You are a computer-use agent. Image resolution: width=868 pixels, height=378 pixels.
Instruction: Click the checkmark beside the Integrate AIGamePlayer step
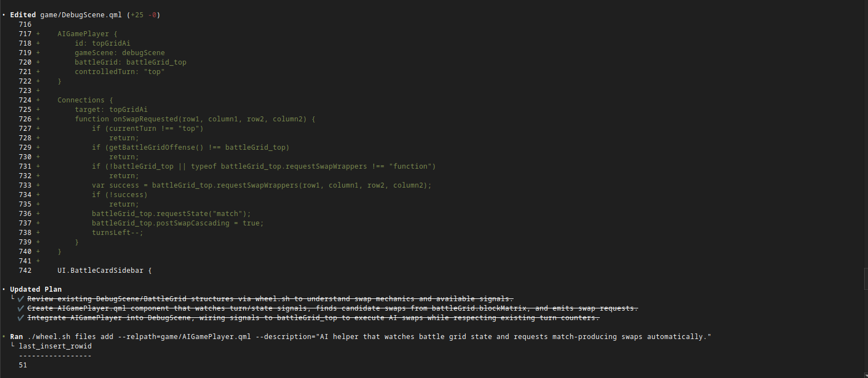tap(21, 318)
